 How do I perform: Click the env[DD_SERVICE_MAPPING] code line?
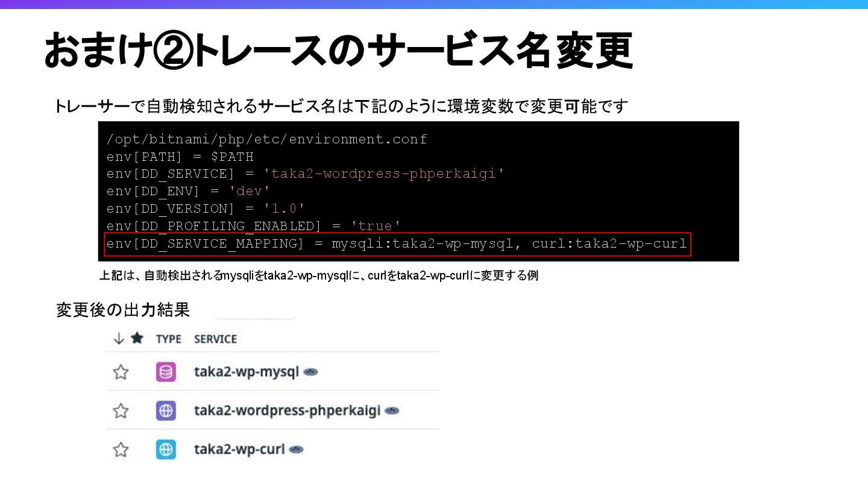[397, 244]
